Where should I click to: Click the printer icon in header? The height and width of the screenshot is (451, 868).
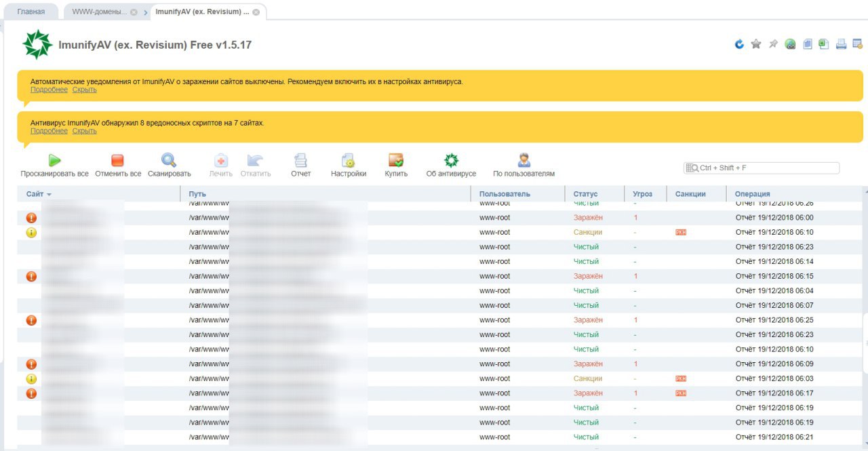pyautogui.click(x=841, y=44)
